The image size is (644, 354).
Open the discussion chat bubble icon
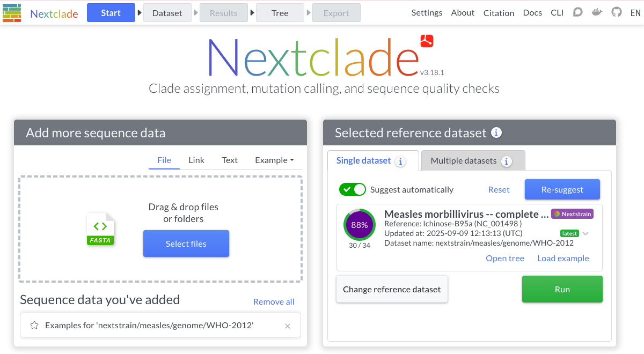[577, 12]
